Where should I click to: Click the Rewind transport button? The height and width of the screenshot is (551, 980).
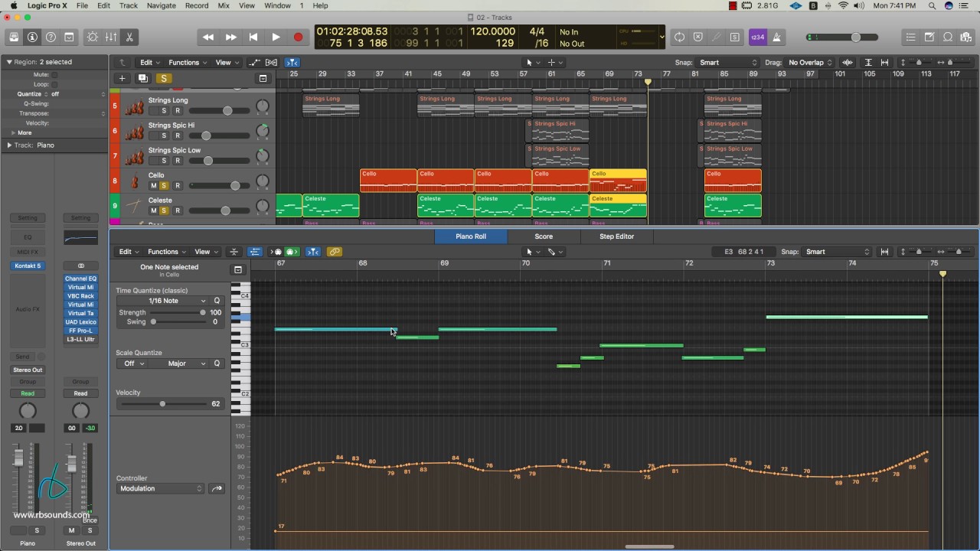(207, 37)
